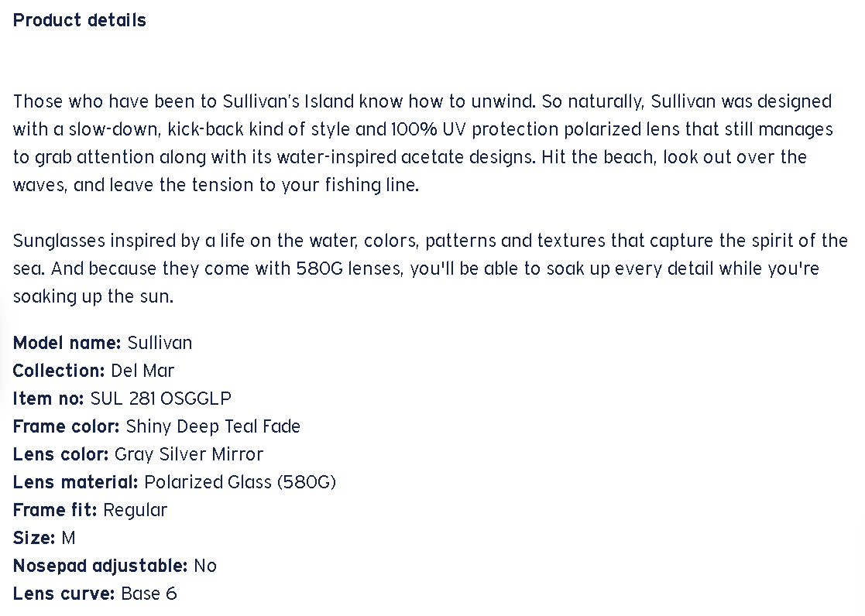865x616 pixels.
Task: Select the Base 6 lens curve value
Action: (x=149, y=594)
